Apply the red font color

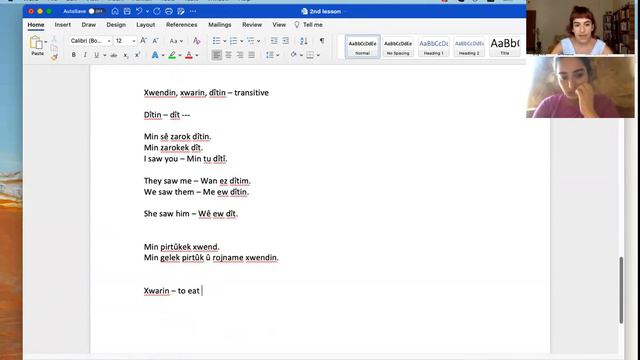pyautogui.click(x=189, y=55)
